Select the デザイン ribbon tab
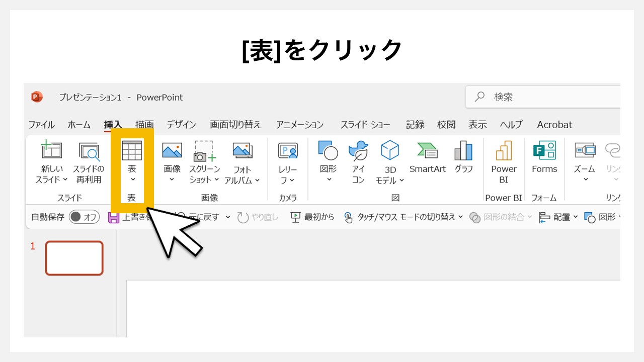The width and height of the screenshot is (644, 362). pos(181,124)
